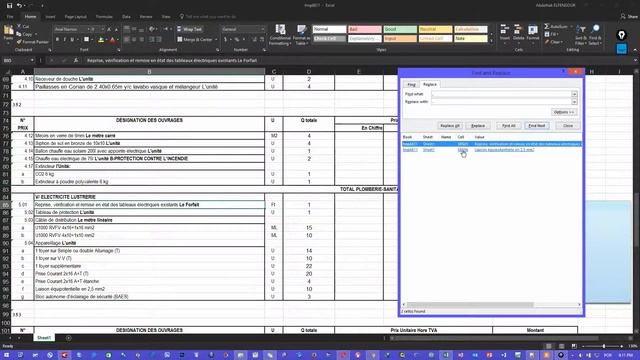Increase font size with larger A icon
Viewport: 640px width, 360px height.
109,29
